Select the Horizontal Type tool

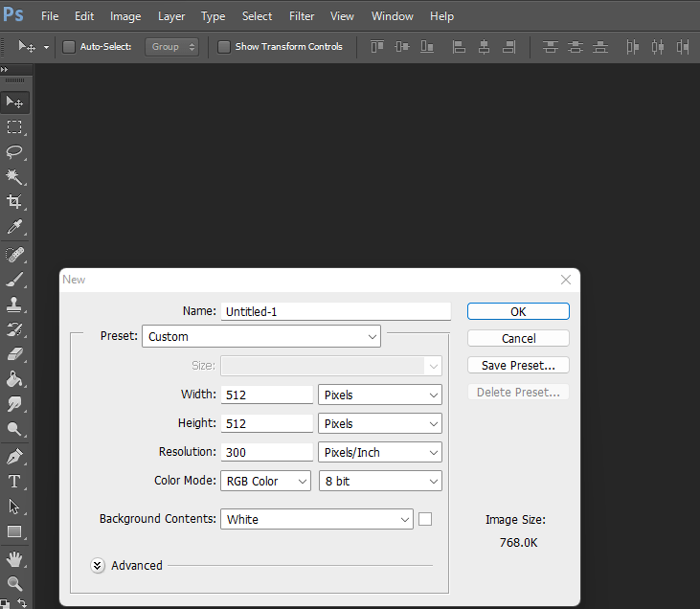click(14, 482)
